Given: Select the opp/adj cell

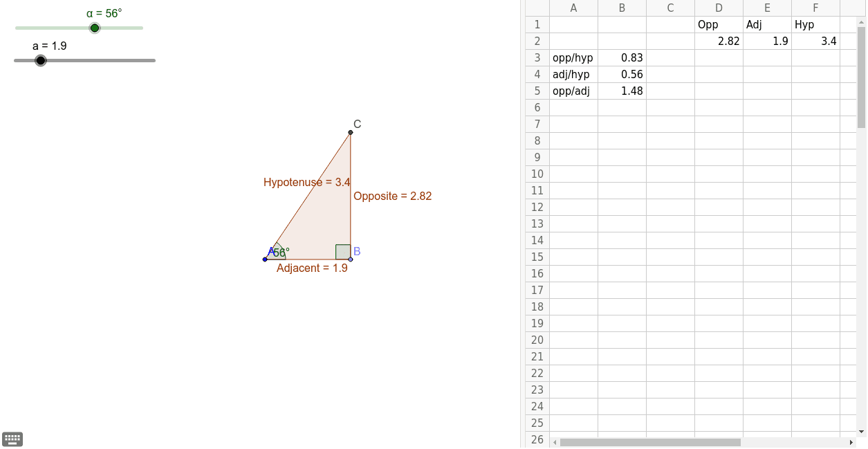Looking at the screenshot, I should pyautogui.click(x=574, y=91).
